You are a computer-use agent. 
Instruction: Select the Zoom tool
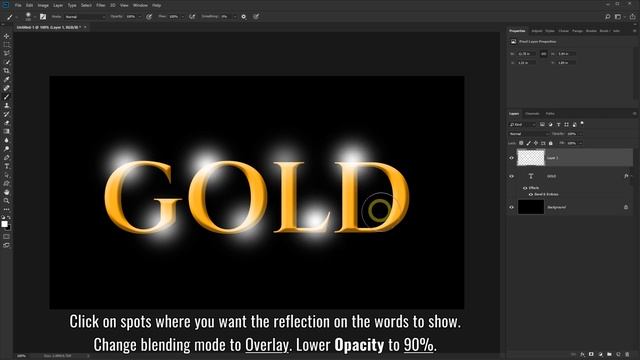pos(7,200)
